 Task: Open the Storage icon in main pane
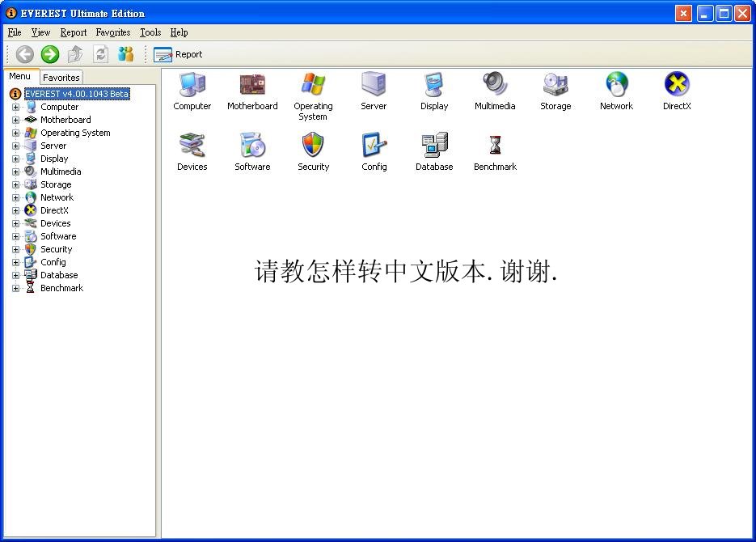(555, 84)
